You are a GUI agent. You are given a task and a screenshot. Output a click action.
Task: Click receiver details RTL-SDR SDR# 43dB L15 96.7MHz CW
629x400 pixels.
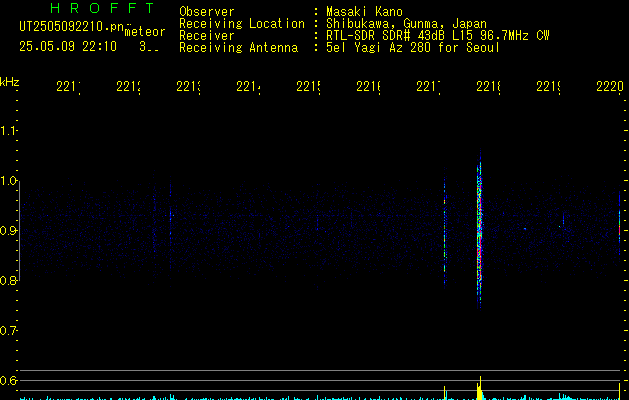click(x=438, y=36)
